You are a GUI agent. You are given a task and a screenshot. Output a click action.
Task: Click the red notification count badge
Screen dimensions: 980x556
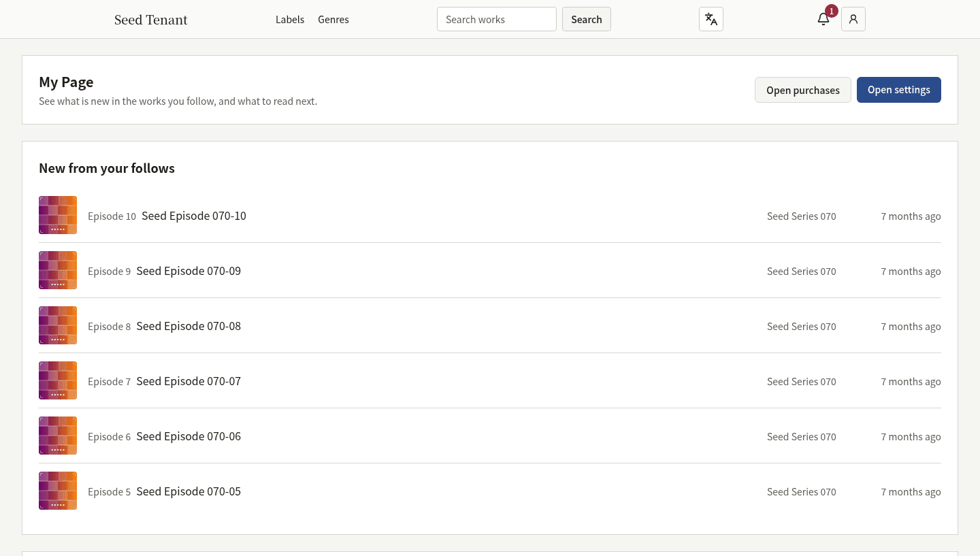[x=831, y=11]
